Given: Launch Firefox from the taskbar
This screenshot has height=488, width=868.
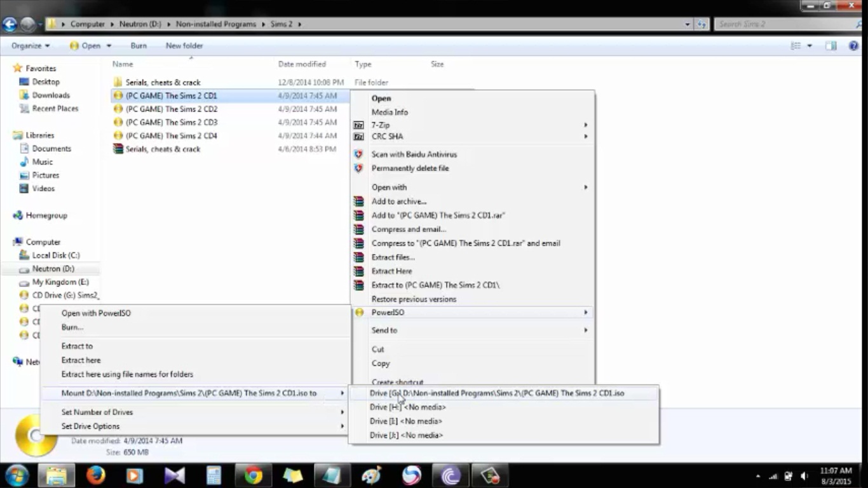Looking at the screenshot, I should click(x=95, y=475).
